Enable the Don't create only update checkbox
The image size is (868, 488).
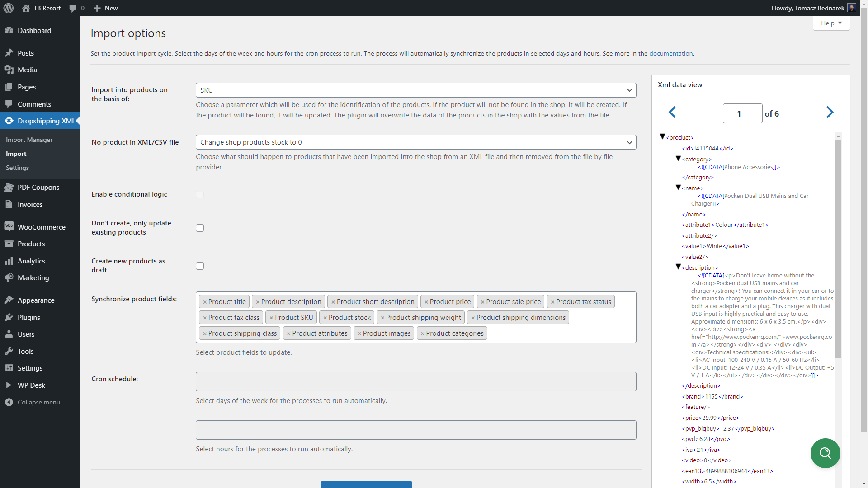coord(200,228)
